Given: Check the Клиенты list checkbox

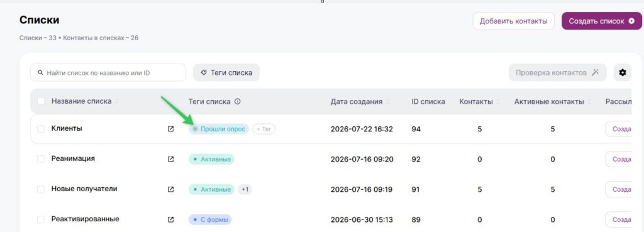Looking at the screenshot, I should [x=41, y=129].
